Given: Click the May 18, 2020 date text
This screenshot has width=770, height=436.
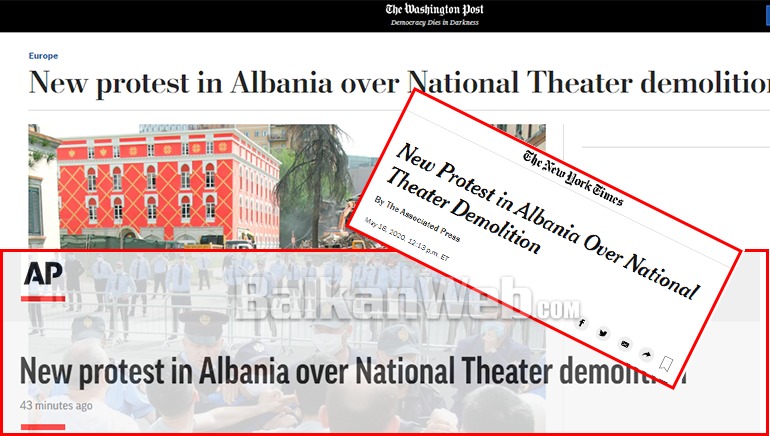Looking at the screenshot, I should point(407,239).
